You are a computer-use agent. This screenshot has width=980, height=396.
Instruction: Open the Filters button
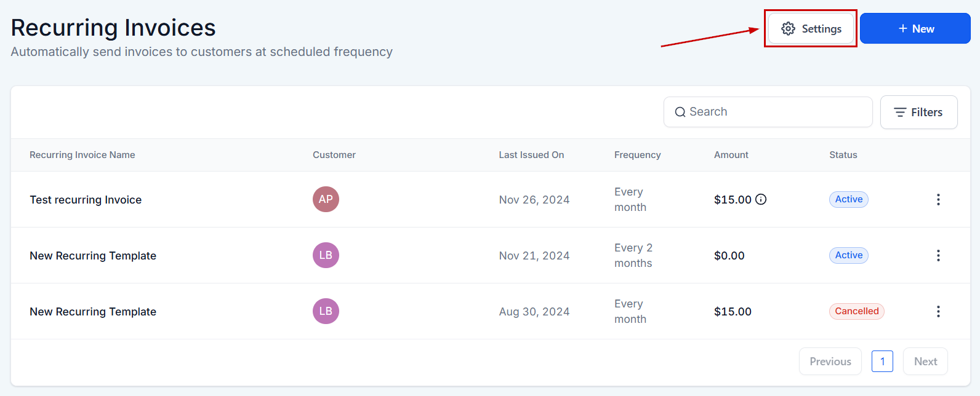pyautogui.click(x=918, y=112)
